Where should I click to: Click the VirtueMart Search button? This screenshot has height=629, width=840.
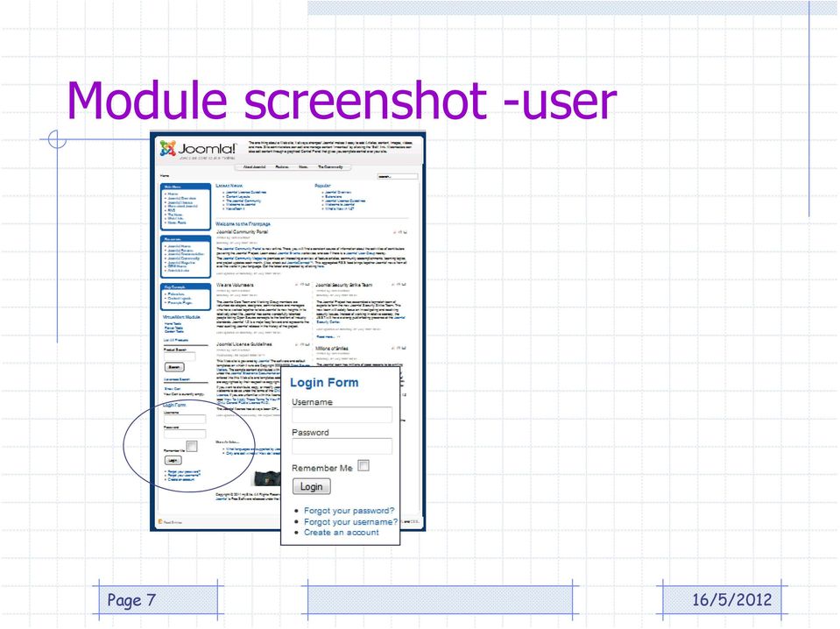[174, 367]
